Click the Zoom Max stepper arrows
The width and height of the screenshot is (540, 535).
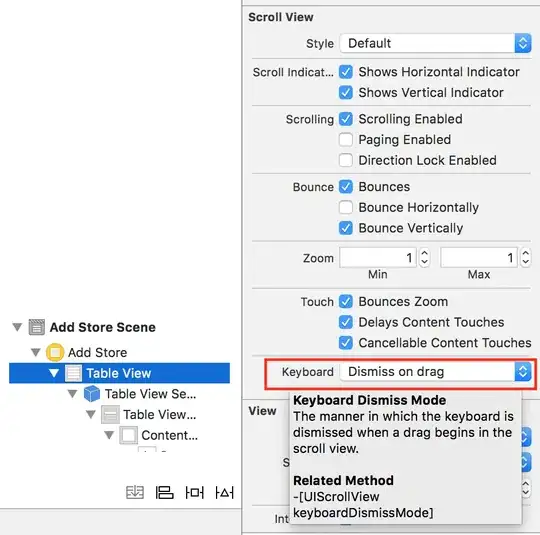click(525, 257)
